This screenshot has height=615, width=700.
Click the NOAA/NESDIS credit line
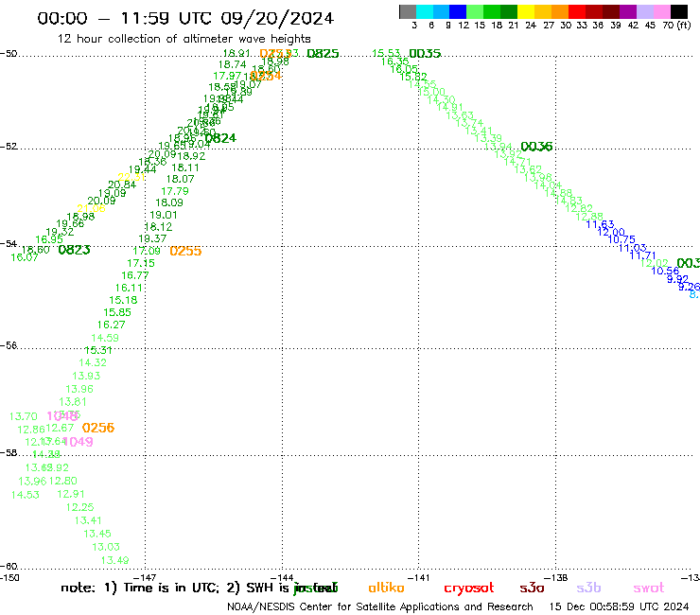click(x=380, y=606)
